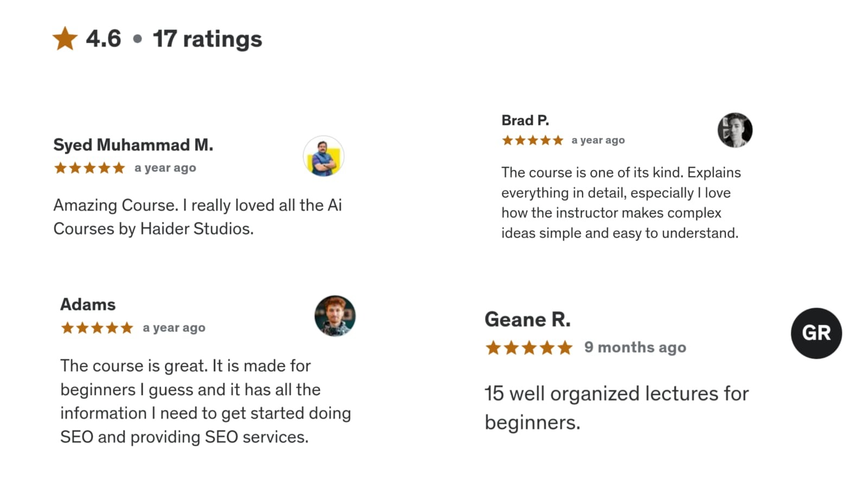The image size is (868, 488).
Task: Click the reviewer name Geane R.
Action: click(x=527, y=319)
